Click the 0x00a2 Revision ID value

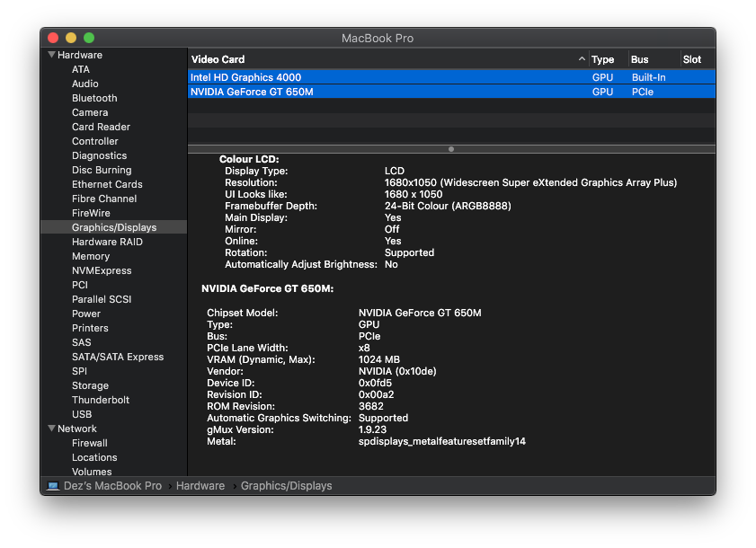click(376, 394)
